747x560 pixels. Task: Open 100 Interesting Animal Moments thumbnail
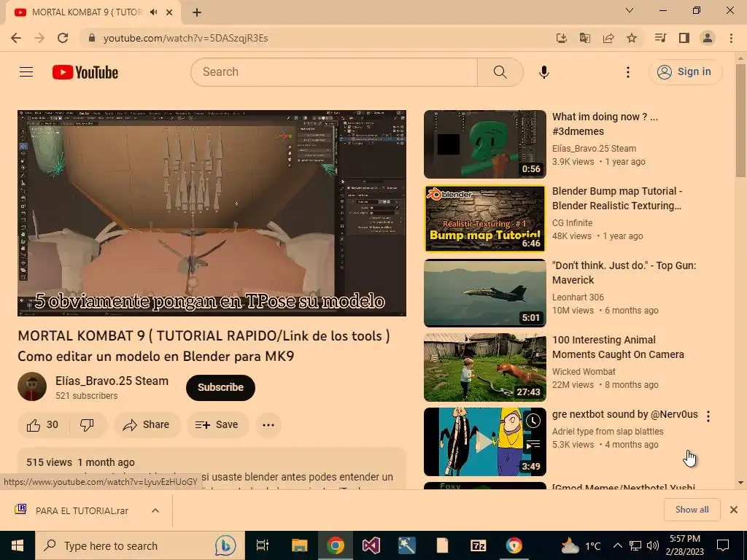(485, 367)
